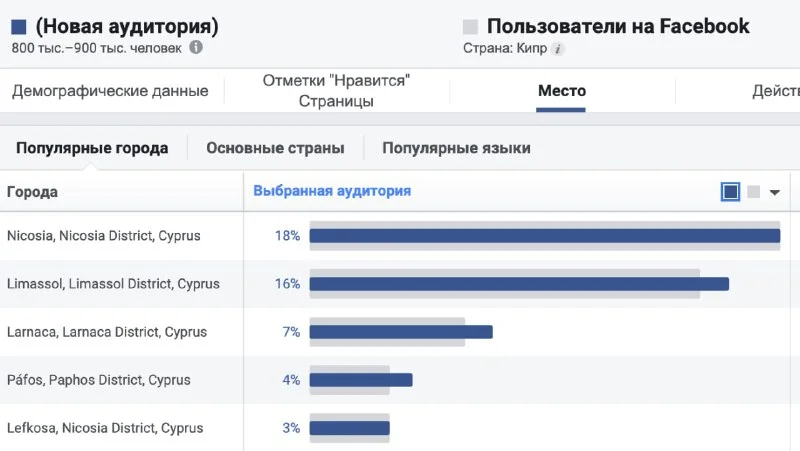
Task: Click the Города column header
Action: (32, 192)
